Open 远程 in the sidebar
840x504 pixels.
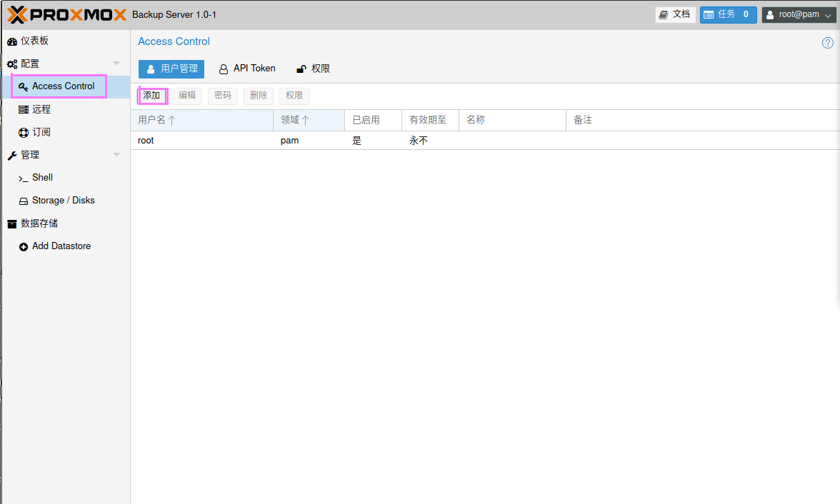(66, 109)
